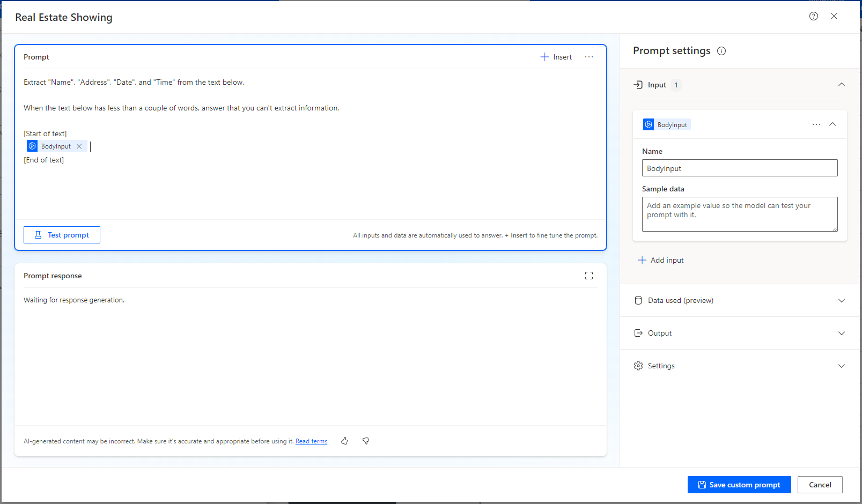Open the Prompt more options ellipsis
862x504 pixels.
pos(589,57)
